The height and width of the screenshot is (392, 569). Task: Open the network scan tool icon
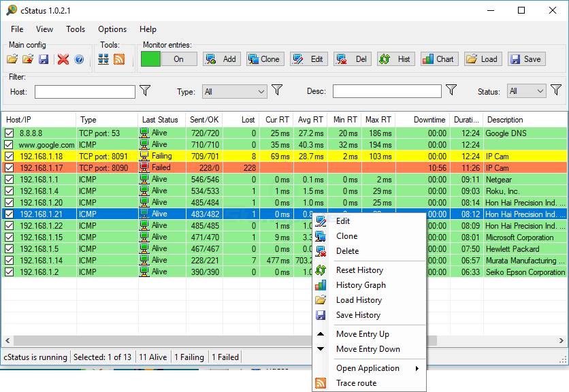click(103, 59)
